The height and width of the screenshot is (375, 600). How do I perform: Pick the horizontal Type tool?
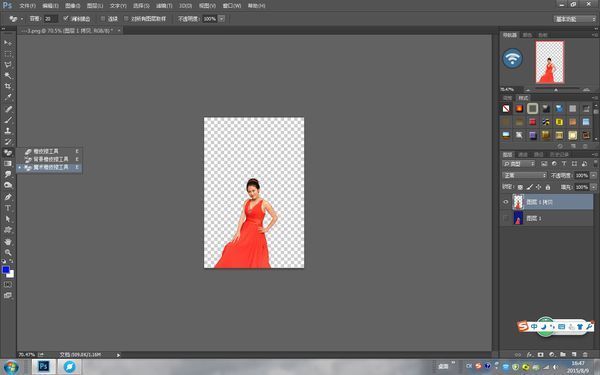pyautogui.click(x=8, y=208)
